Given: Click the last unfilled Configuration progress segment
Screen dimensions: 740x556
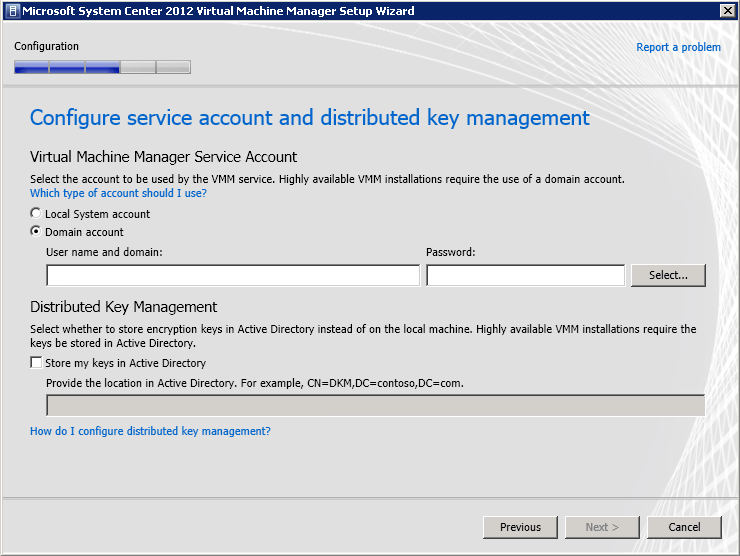Looking at the screenshot, I should click(x=173, y=68).
